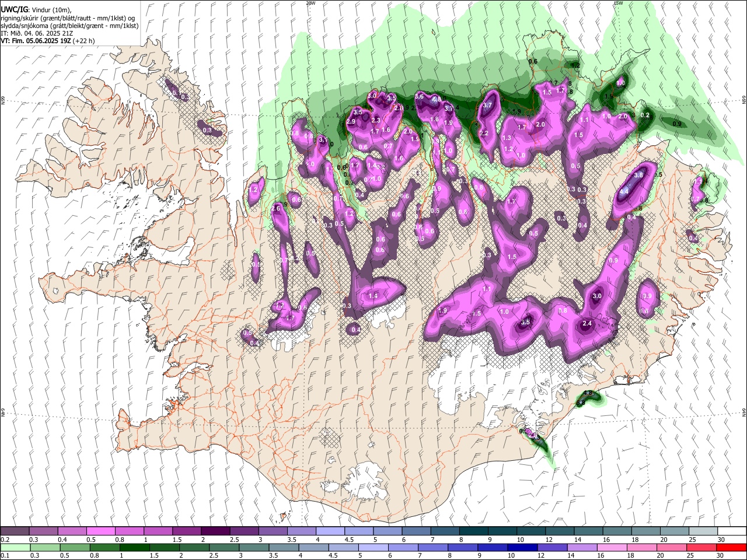Click the '15W' longitude label at map top
The image size is (747, 560).
pos(618,3)
